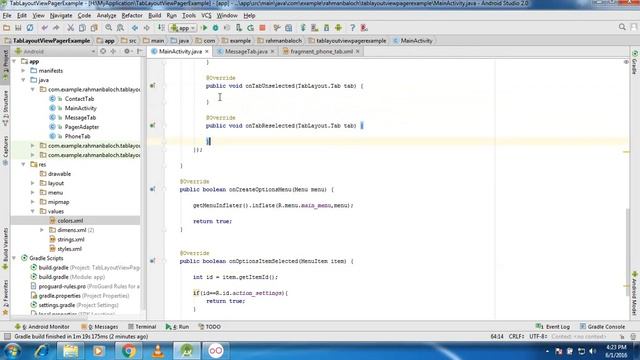The height and width of the screenshot is (360, 640).
Task: Open the File menu
Action: coord(7,16)
